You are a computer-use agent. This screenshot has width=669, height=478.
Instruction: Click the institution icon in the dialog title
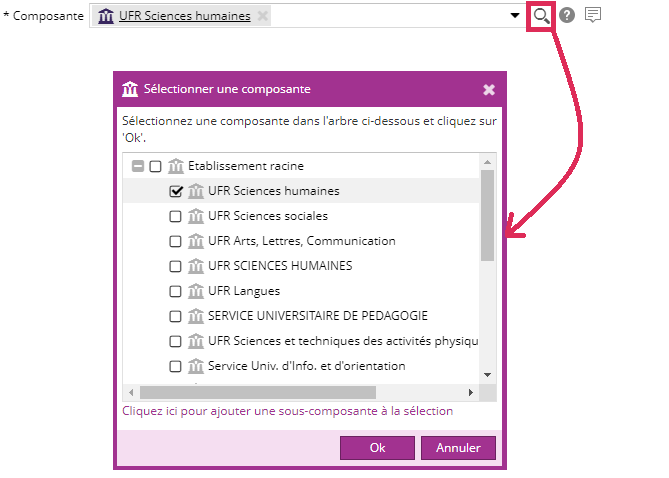coord(130,89)
